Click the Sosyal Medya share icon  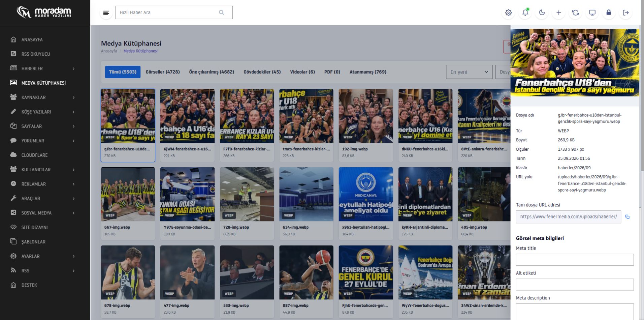click(x=13, y=213)
